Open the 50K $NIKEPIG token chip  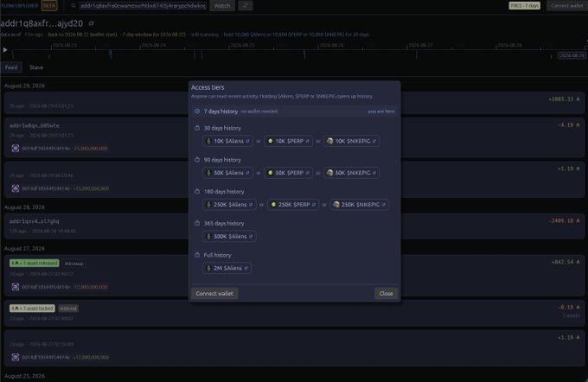[x=351, y=173]
